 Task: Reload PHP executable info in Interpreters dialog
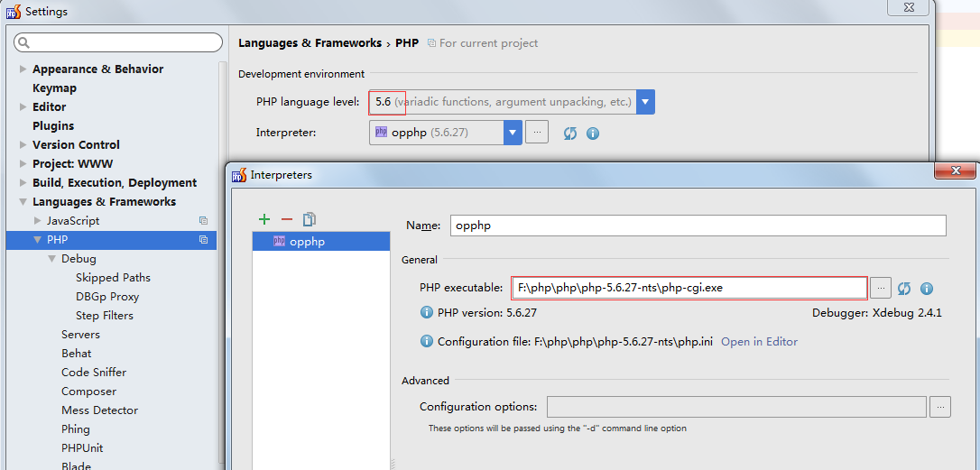(904, 288)
